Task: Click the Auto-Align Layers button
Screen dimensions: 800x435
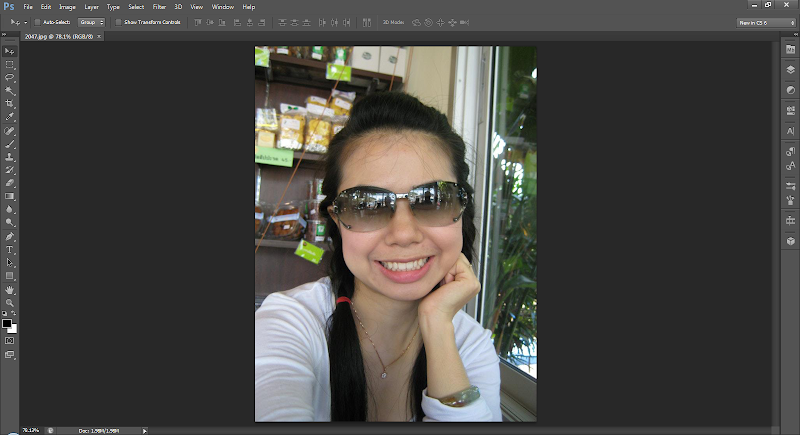Action: tap(367, 22)
